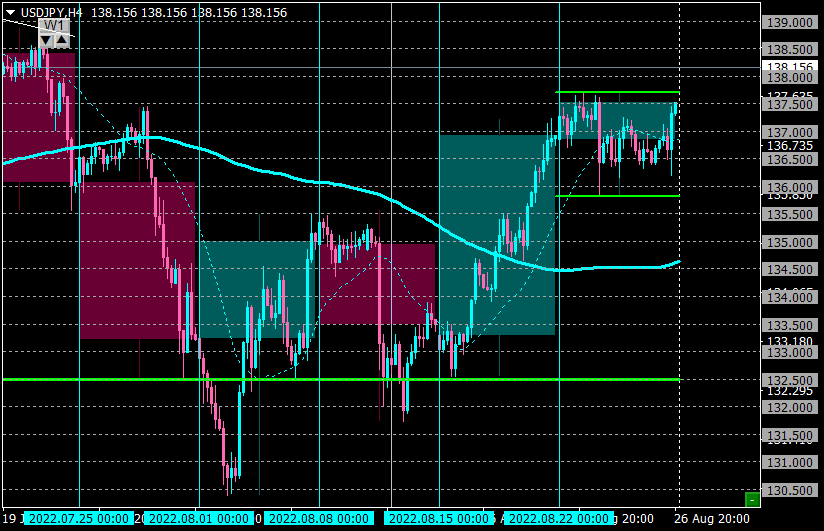Click the 132.500 price level label
This screenshot has width=824, height=531.
(790, 380)
